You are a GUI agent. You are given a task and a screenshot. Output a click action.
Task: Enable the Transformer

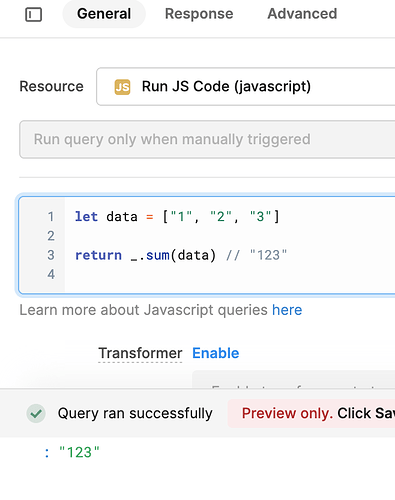click(x=216, y=353)
